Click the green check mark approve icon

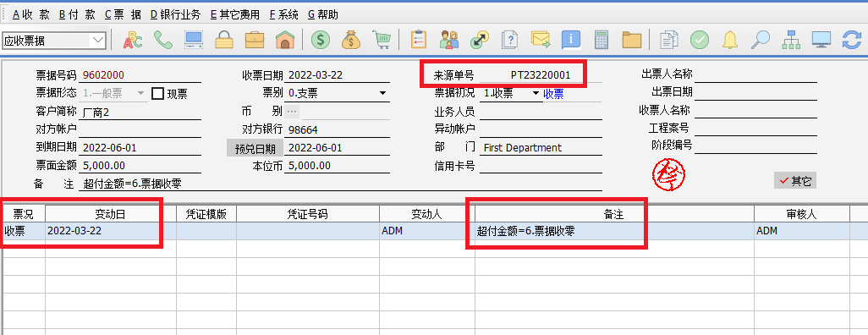click(700, 40)
